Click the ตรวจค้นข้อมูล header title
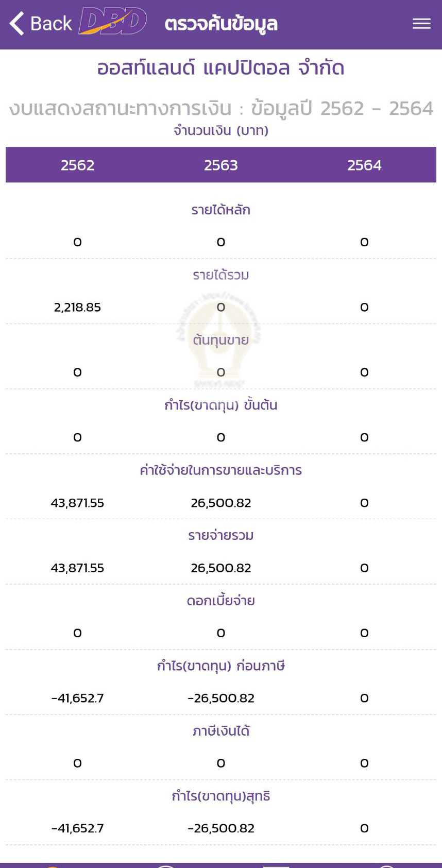This screenshot has width=442, height=868. (x=221, y=24)
